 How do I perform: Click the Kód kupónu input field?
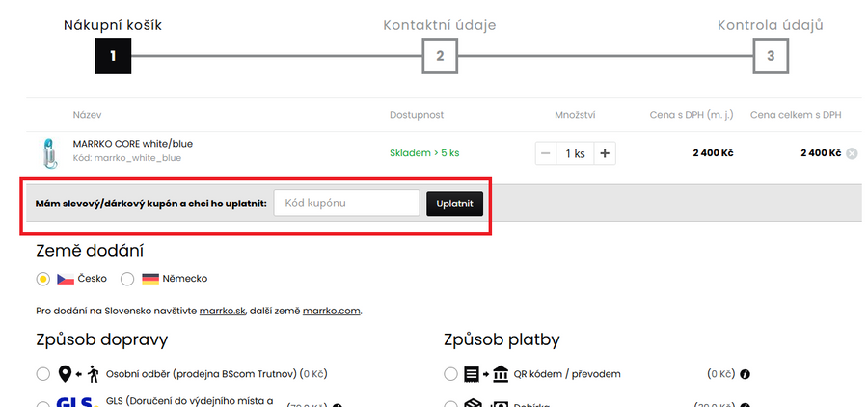[x=346, y=203]
